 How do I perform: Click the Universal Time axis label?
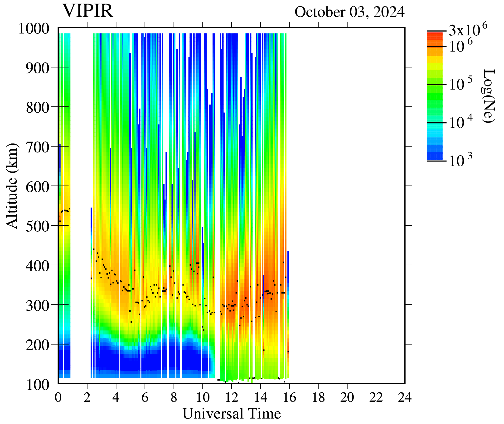pyautogui.click(x=231, y=414)
